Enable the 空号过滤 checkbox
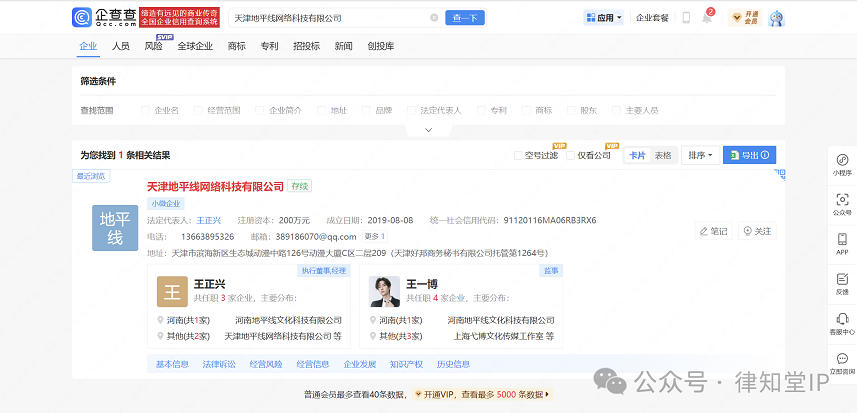The width and height of the screenshot is (857, 413). coord(518,156)
